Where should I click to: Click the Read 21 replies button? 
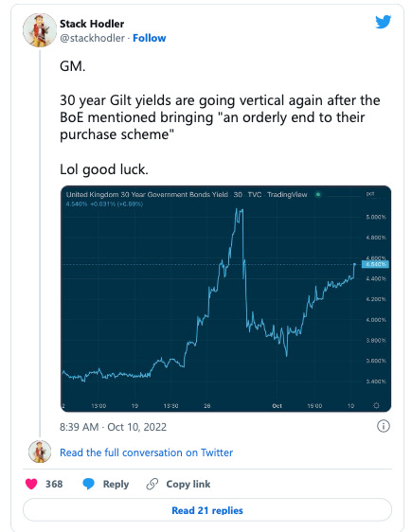pyautogui.click(x=207, y=510)
